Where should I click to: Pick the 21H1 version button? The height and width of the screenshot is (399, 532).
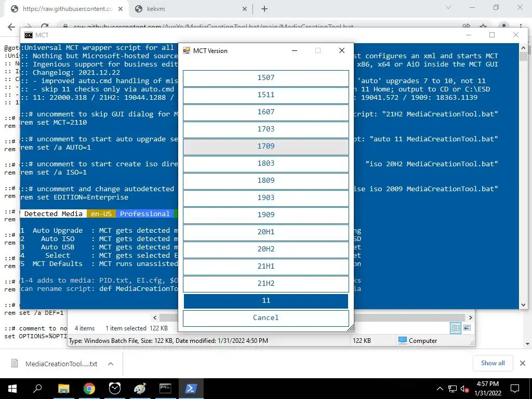[x=265, y=267]
